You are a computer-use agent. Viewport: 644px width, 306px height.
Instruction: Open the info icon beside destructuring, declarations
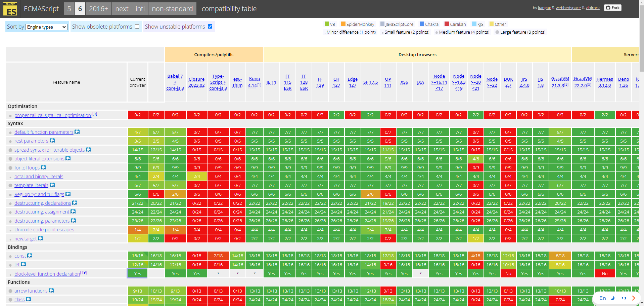click(75, 203)
